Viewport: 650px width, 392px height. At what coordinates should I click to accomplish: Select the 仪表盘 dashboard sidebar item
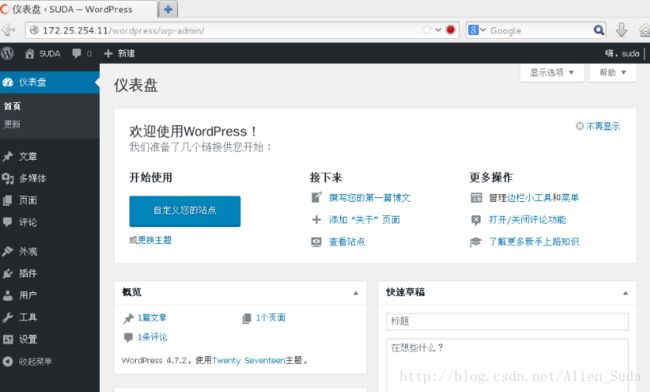[50, 82]
